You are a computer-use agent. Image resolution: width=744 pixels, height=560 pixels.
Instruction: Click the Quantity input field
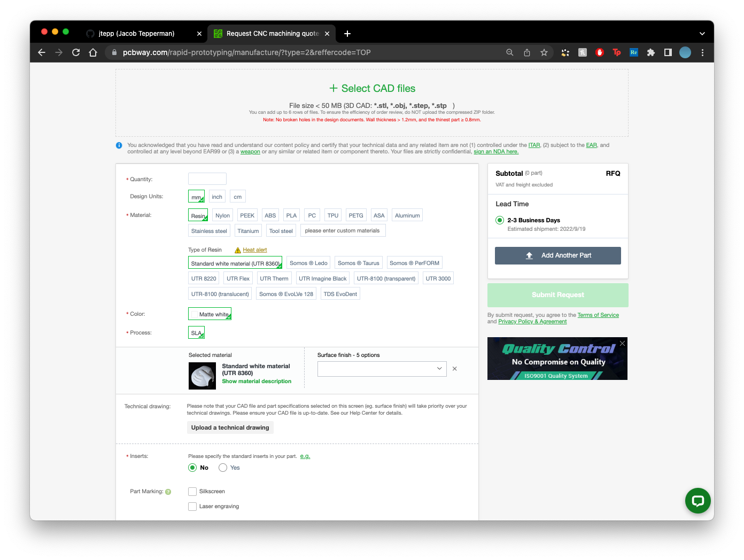(x=207, y=178)
